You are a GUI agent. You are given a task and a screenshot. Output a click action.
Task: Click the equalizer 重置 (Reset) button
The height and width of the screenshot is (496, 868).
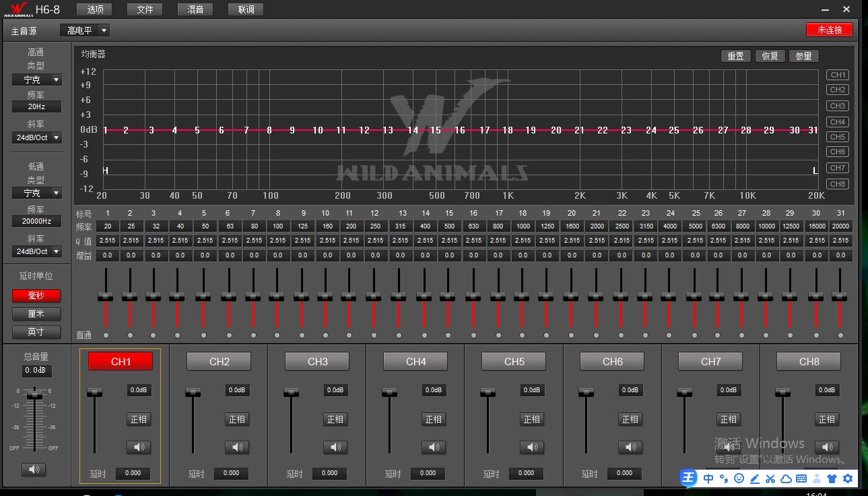coord(736,56)
